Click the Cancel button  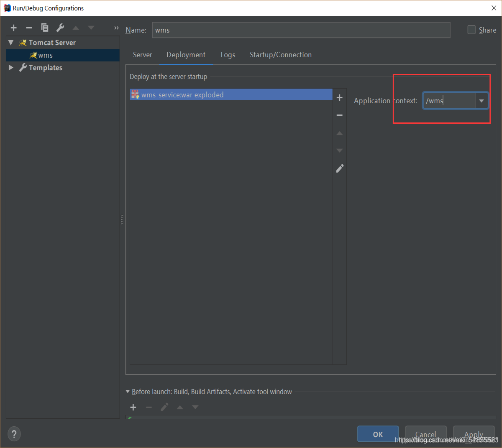[426, 434]
